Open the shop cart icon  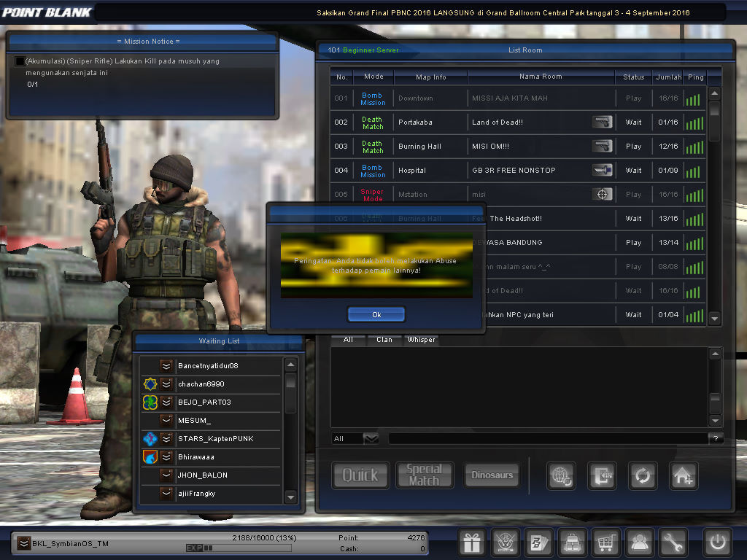pos(605,542)
